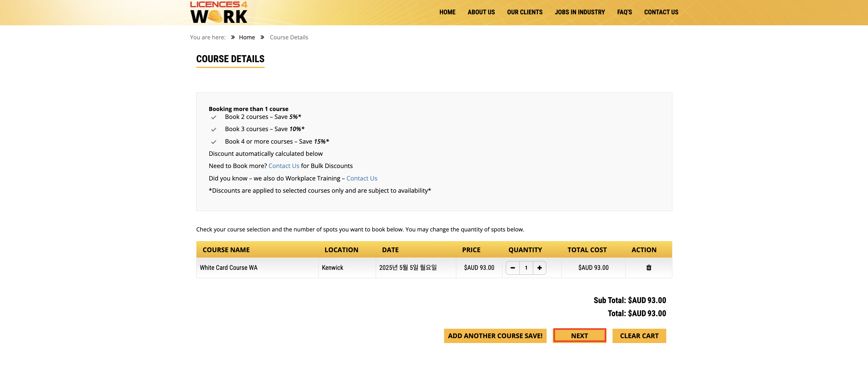Open Jobs In Industry menu
The width and height of the screenshot is (868, 372).
[579, 12]
